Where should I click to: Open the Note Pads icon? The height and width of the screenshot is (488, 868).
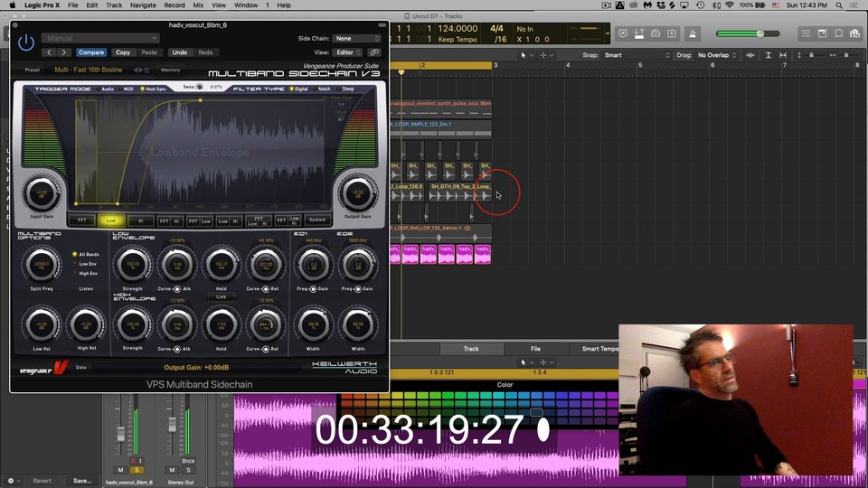823,33
